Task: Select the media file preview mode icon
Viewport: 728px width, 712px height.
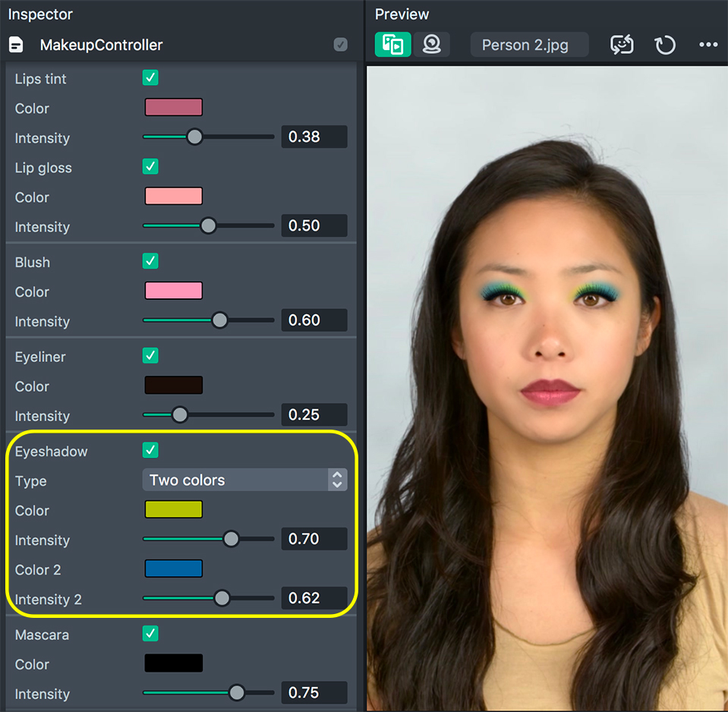Action: pyautogui.click(x=392, y=45)
